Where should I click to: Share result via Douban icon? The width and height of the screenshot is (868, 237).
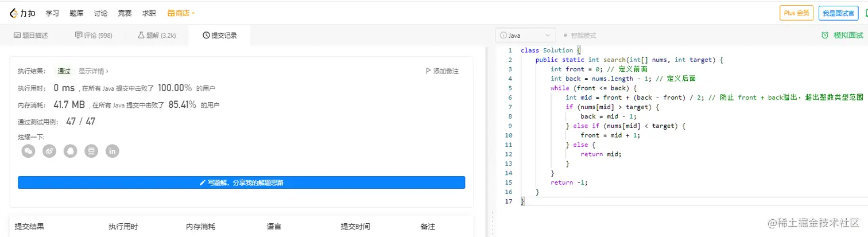91,151
